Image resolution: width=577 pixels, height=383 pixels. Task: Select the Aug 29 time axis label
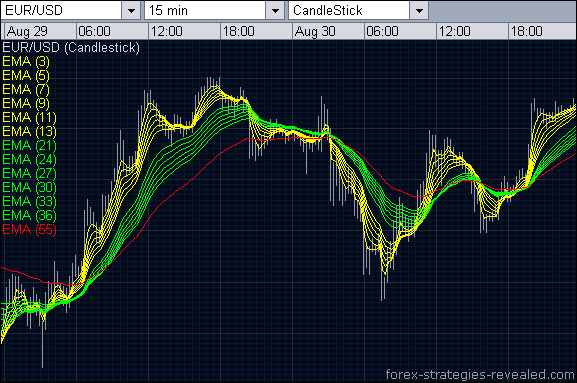click(27, 31)
